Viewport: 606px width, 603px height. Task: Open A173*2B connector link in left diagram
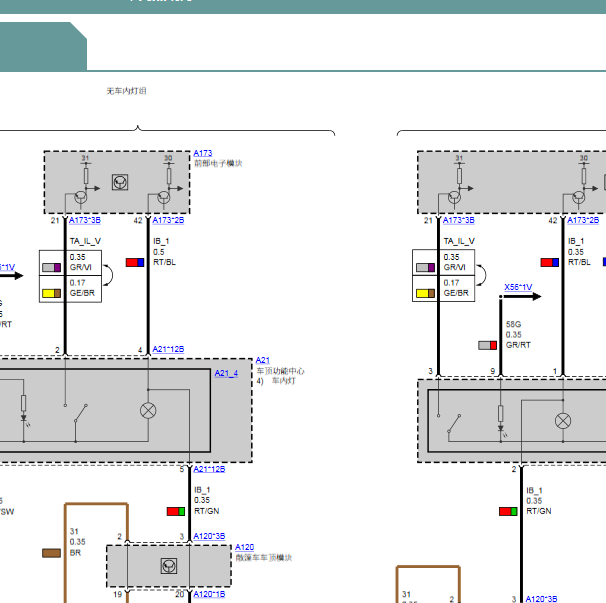[168, 220]
